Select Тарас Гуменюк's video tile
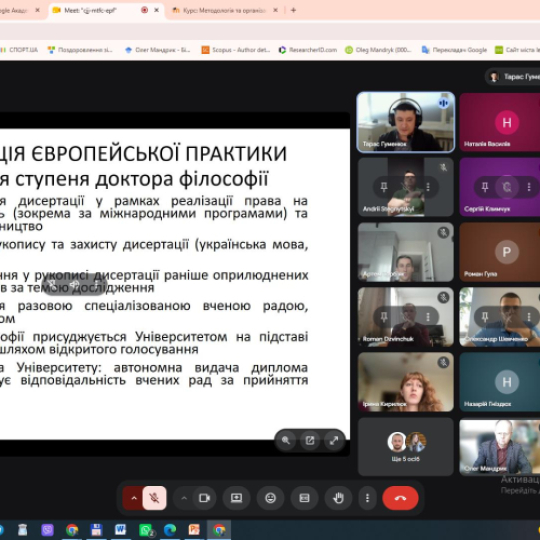This screenshot has height=540, width=540. [x=406, y=122]
